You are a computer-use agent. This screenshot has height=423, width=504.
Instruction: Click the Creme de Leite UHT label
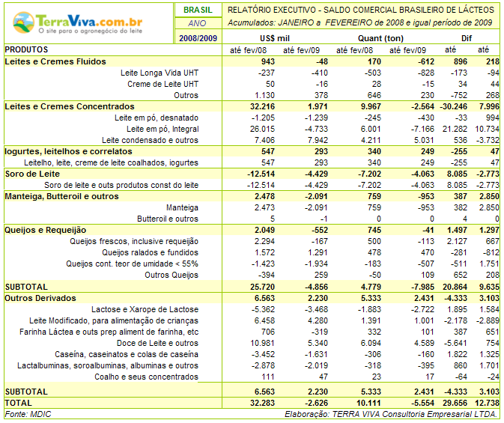pos(163,84)
